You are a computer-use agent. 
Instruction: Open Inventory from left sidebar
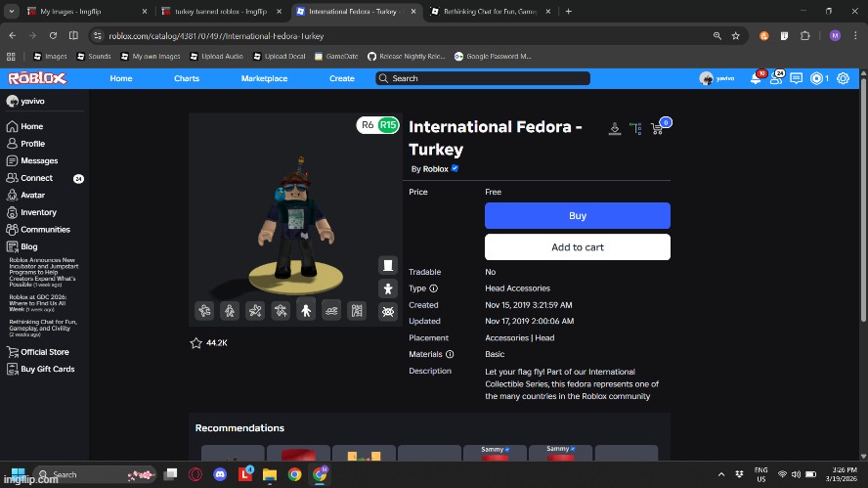click(x=38, y=212)
